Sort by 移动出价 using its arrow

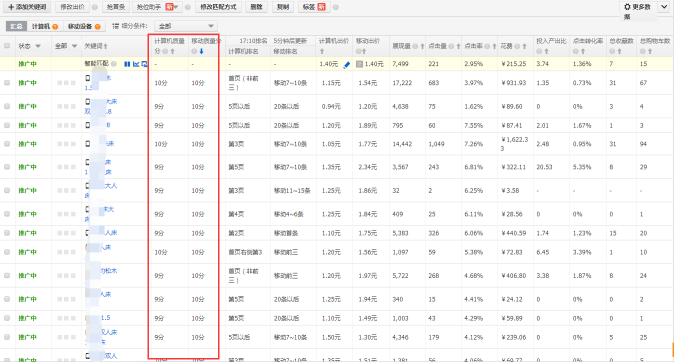pyautogui.click(x=364, y=51)
